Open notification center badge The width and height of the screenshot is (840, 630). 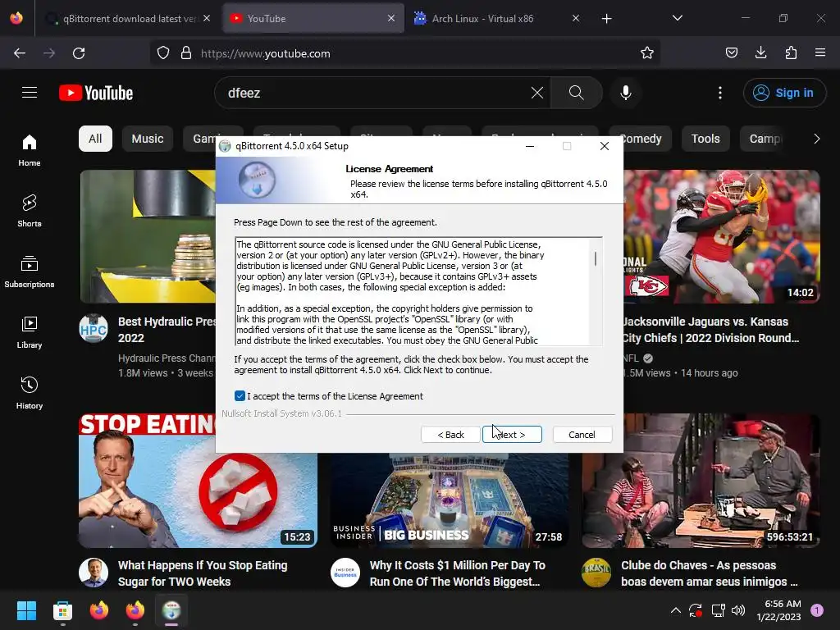[816, 610]
